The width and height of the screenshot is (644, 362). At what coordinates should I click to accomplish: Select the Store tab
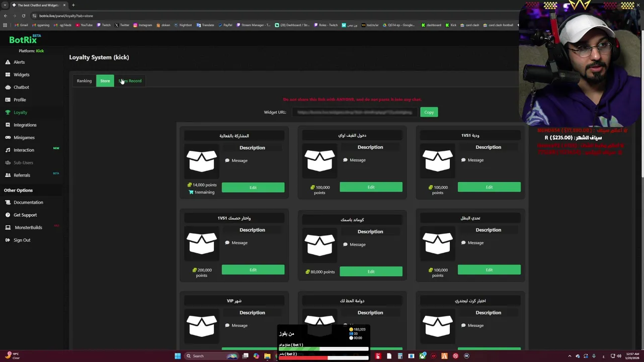105,81
